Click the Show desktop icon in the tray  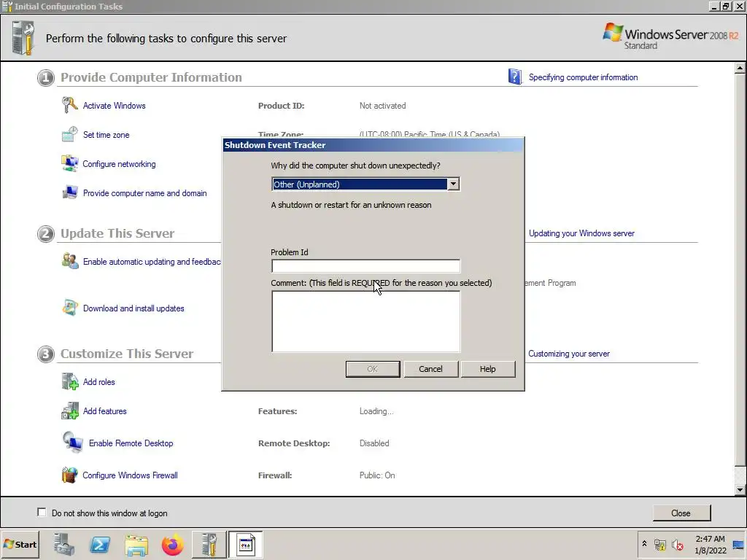pyautogui.click(x=739, y=544)
